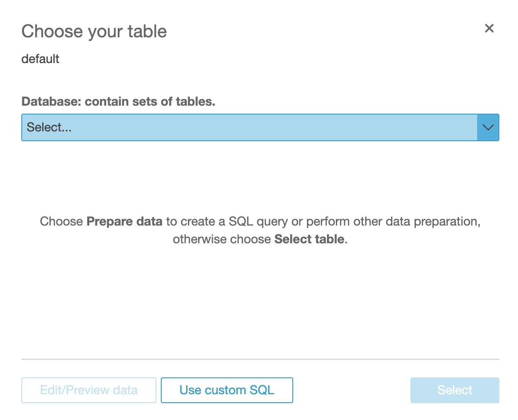Click the Use custom SQL button
518x420 pixels.
[x=227, y=390]
